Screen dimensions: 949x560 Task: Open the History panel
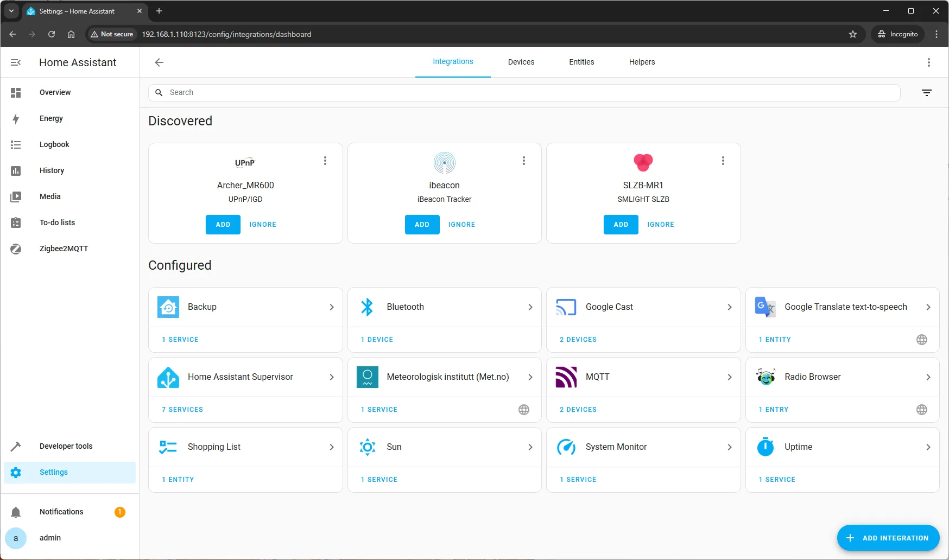pos(52,170)
